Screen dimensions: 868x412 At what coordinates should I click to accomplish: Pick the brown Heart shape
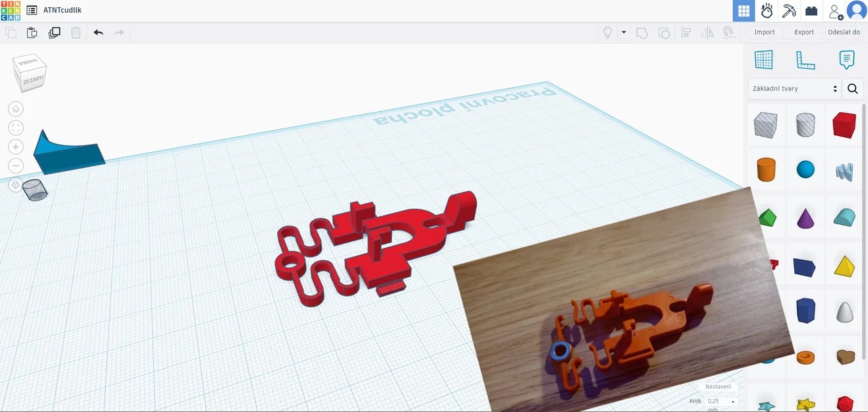(x=845, y=357)
